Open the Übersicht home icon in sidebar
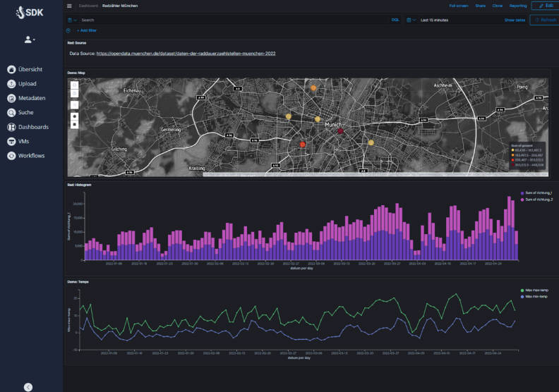Screen dimensions: 559x392 click(x=11, y=69)
